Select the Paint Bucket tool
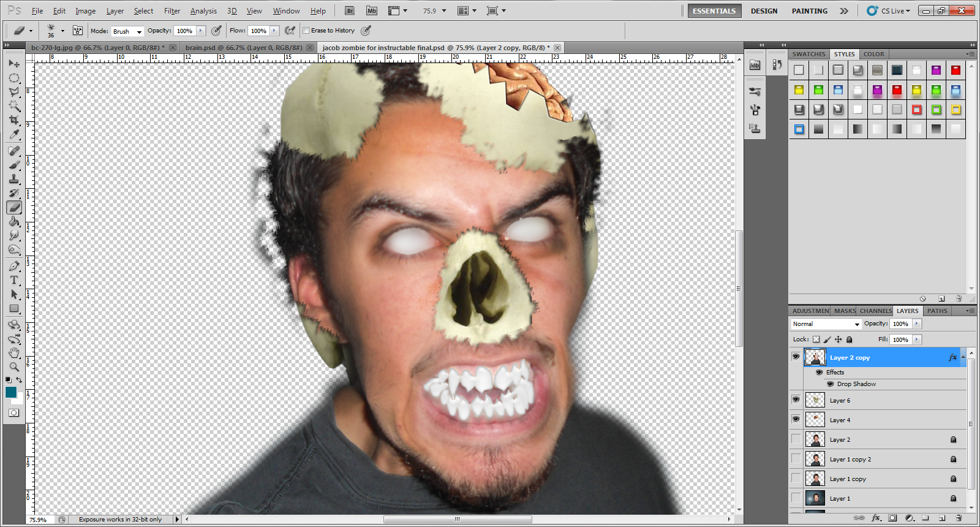980x527 pixels. click(14, 221)
